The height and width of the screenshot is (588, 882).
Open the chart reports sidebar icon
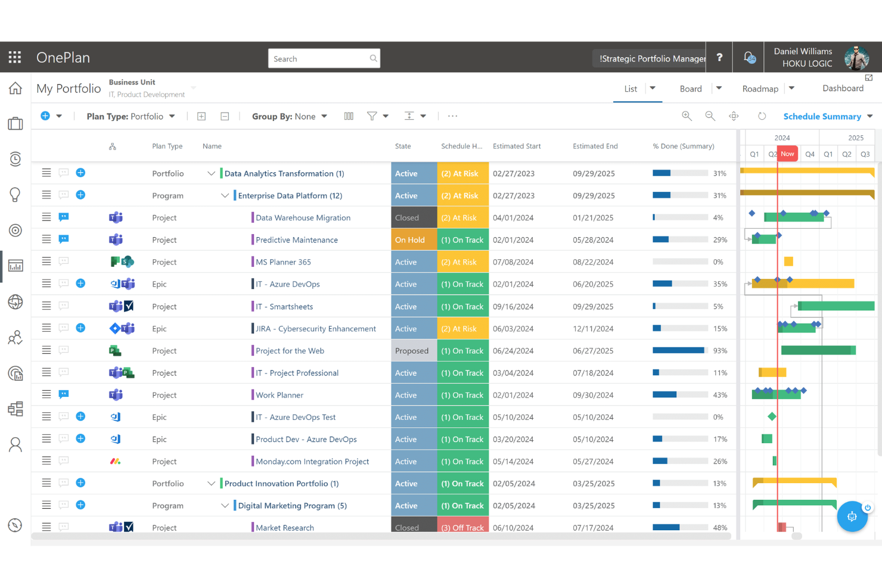15,266
